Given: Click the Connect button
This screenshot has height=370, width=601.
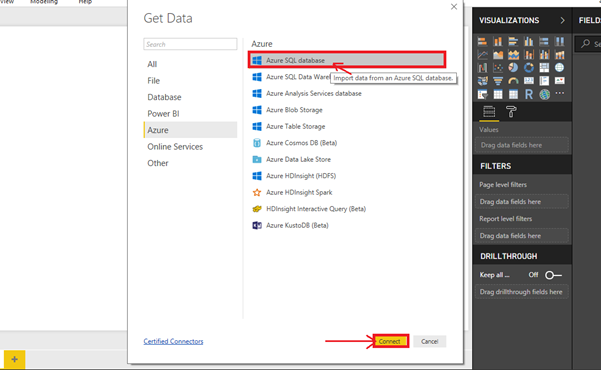Looking at the screenshot, I should tap(389, 341).
